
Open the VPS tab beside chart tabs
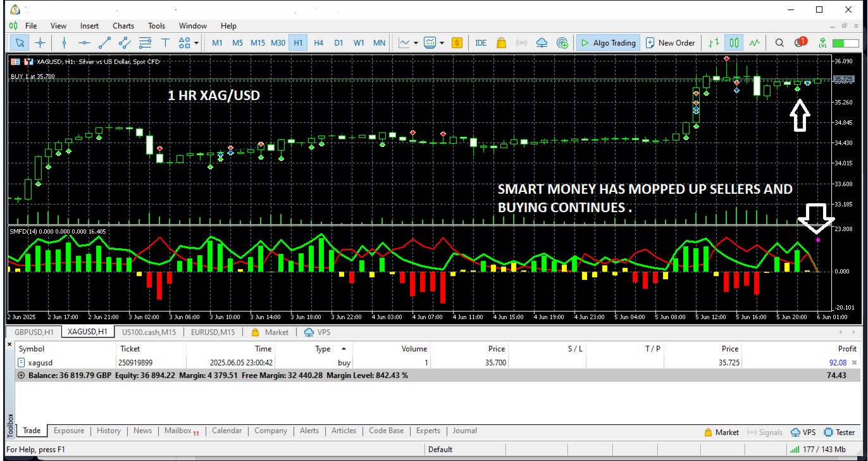318,332
